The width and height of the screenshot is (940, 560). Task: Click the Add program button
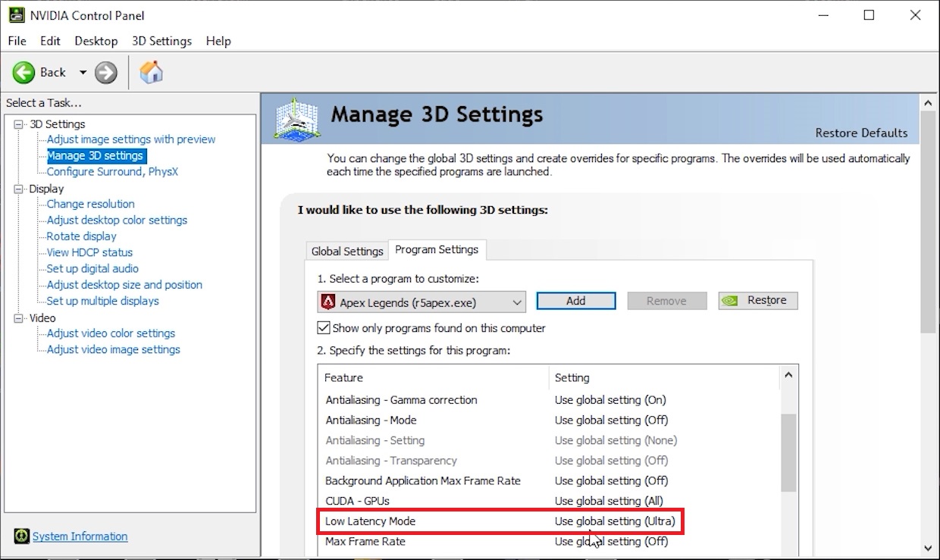pos(575,301)
